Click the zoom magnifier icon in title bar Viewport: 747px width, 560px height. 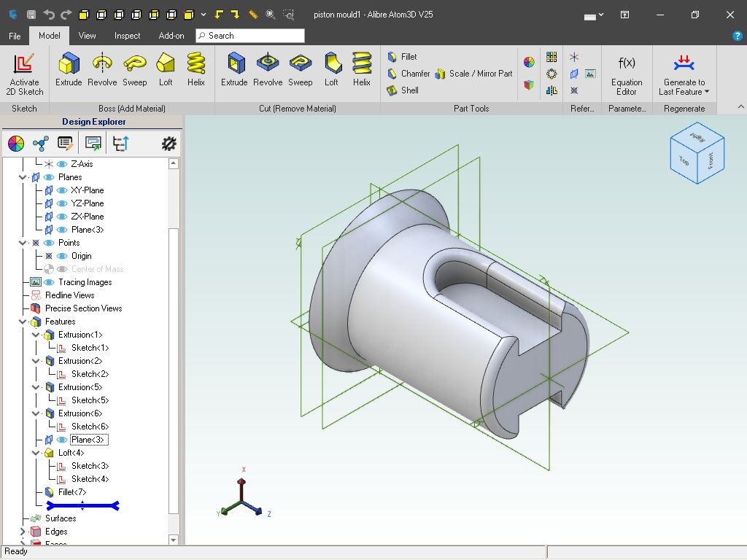271,15
